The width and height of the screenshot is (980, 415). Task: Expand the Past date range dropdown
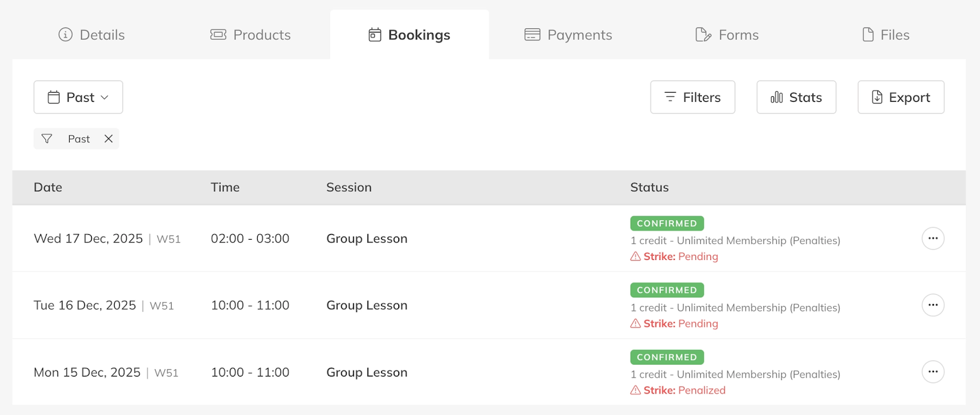pos(78,97)
